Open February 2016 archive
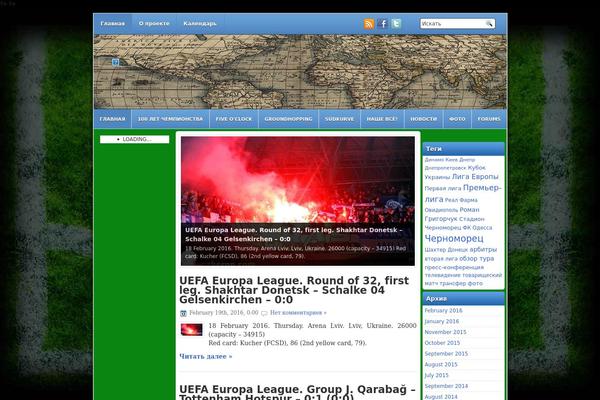 click(x=443, y=310)
